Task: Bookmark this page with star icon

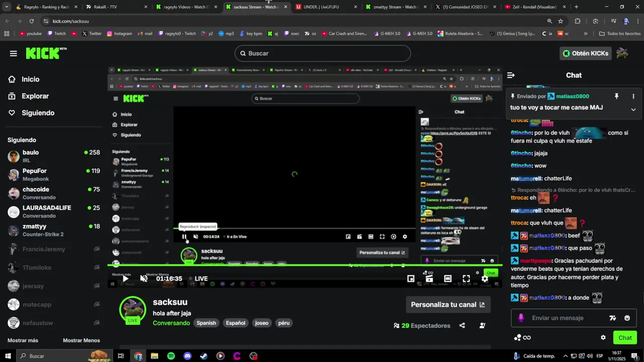Action: (x=560, y=21)
